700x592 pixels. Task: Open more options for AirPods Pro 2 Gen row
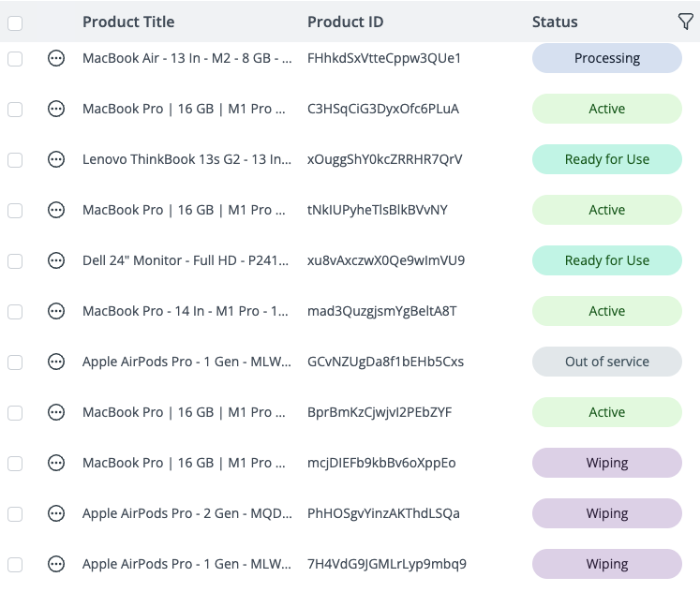coord(56,513)
